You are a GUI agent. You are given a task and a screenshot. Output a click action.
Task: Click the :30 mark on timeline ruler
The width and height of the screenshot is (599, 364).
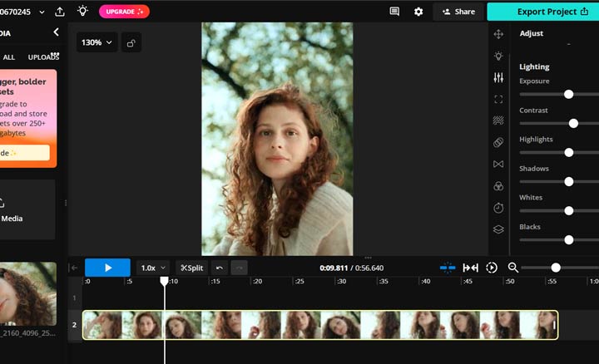341,281
